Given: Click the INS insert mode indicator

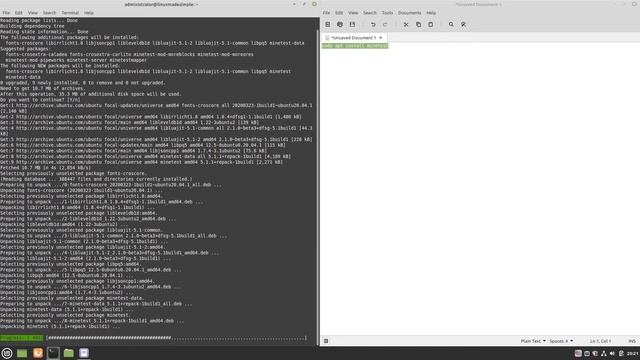Looking at the screenshot, I should (632, 341).
